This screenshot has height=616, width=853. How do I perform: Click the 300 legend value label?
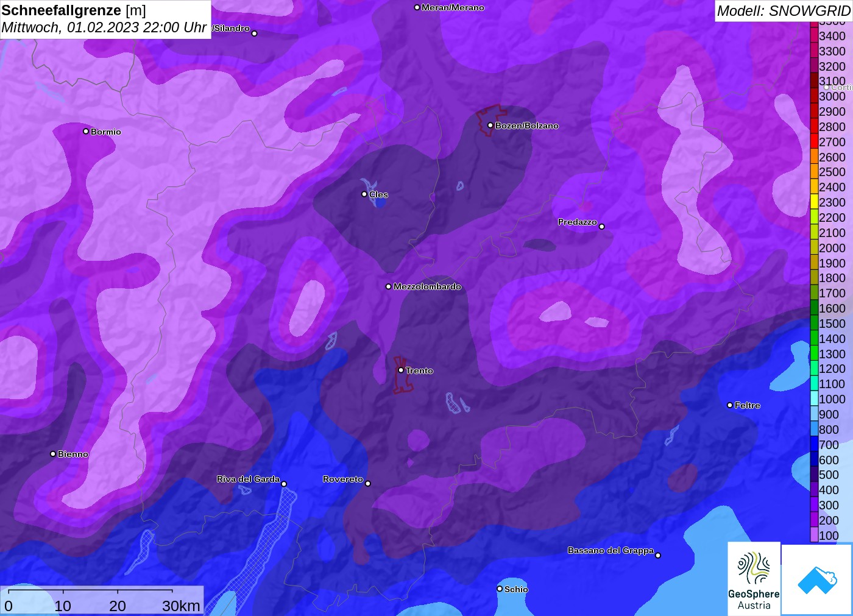[829, 505]
